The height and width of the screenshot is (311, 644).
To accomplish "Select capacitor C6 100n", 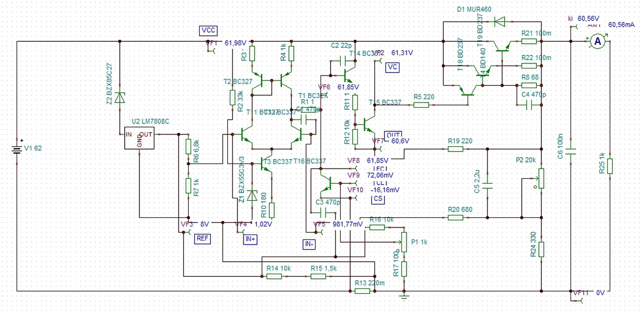I will [x=570, y=150].
